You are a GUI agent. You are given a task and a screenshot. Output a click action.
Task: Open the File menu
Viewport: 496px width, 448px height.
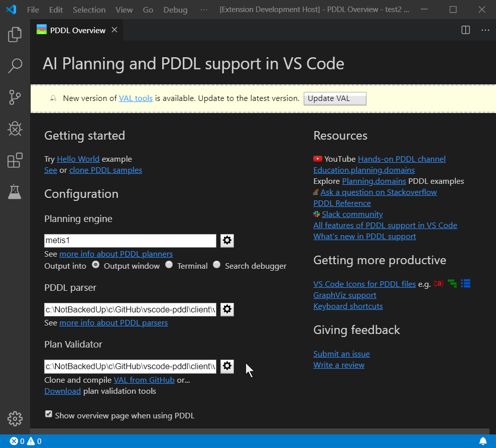click(x=33, y=10)
